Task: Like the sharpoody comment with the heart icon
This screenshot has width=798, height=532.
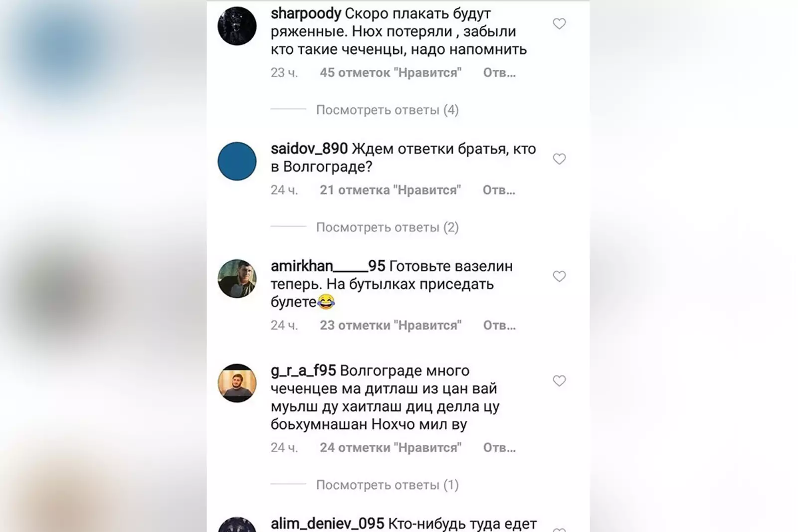Action: (x=559, y=23)
